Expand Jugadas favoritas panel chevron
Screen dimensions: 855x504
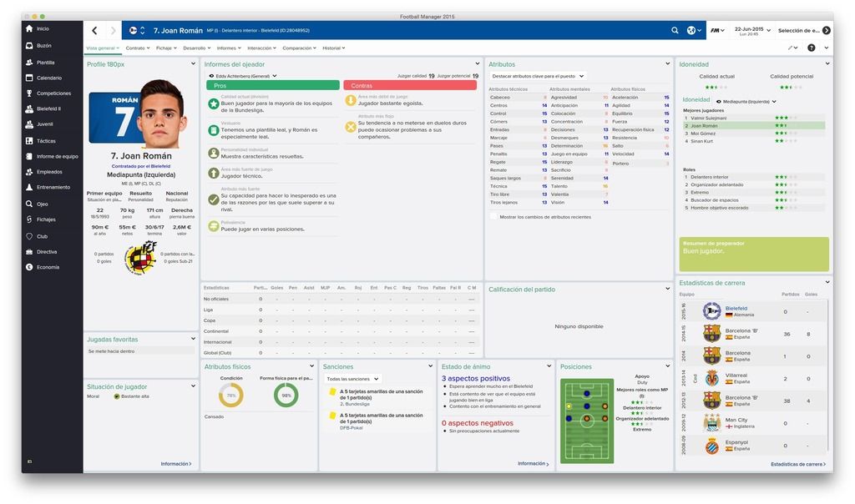point(193,339)
